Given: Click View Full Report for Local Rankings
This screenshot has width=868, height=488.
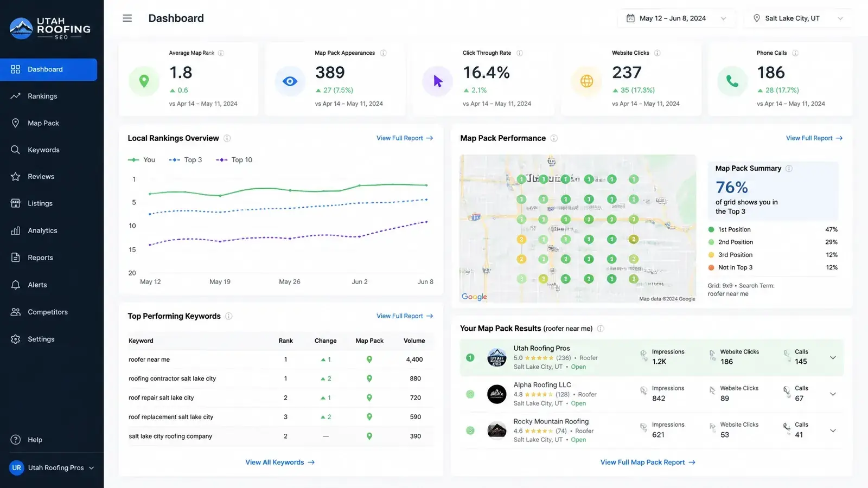Looking at the screenshot, I should (x=405, y=138).
